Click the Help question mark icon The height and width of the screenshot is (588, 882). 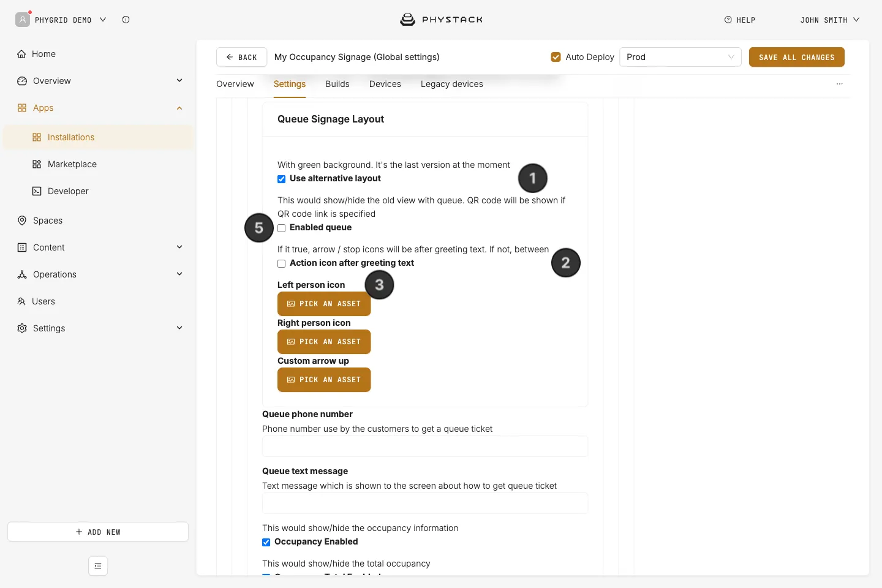coord(728,20)
